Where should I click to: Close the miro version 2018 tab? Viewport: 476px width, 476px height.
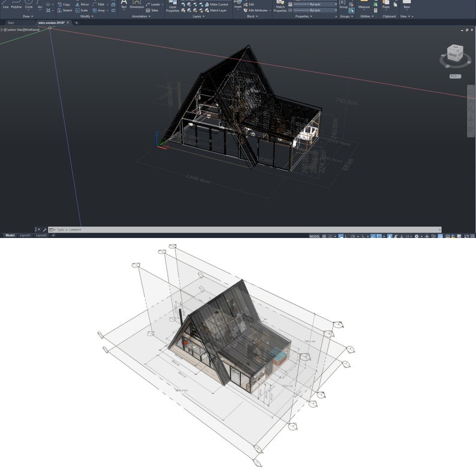pos(68,23)
